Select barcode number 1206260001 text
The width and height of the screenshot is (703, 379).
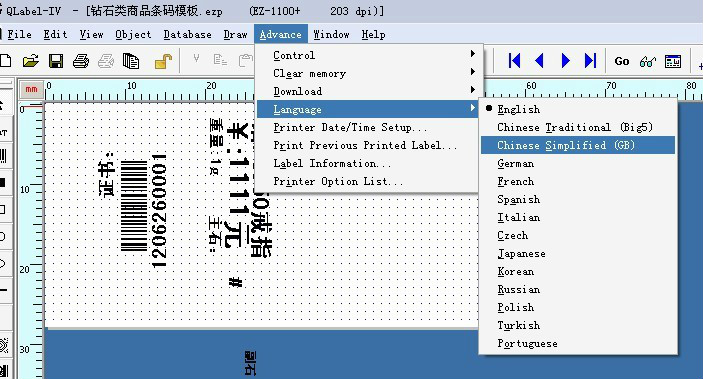pos(159,210)
